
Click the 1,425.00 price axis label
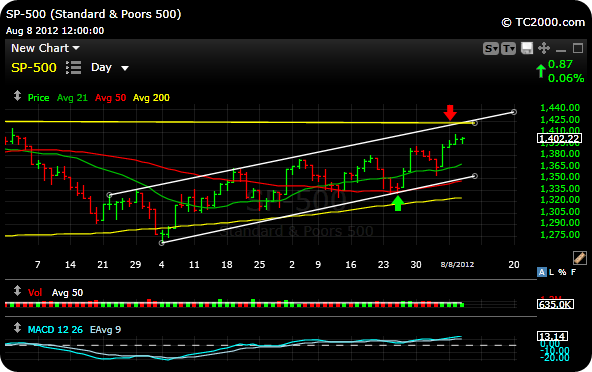pyautogui.click(x=560, y=120)
